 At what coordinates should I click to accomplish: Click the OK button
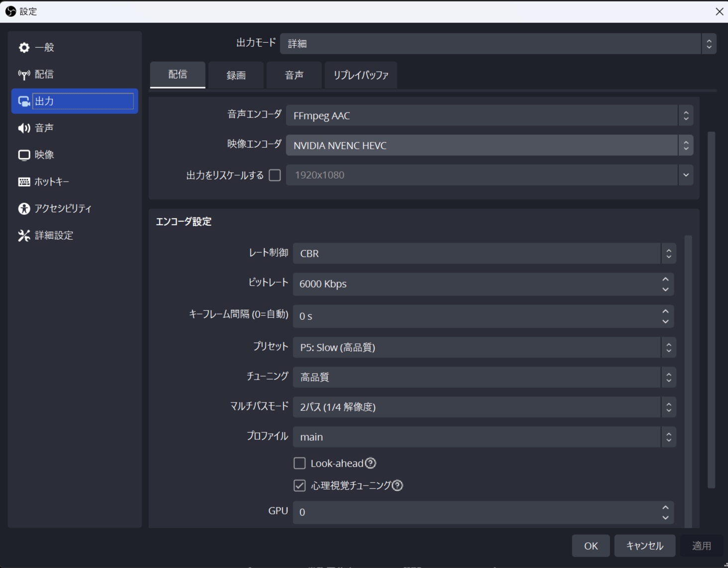click(591, 545)
